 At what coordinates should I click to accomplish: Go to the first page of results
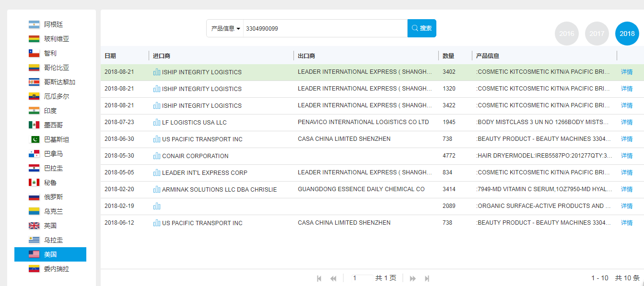319,278
